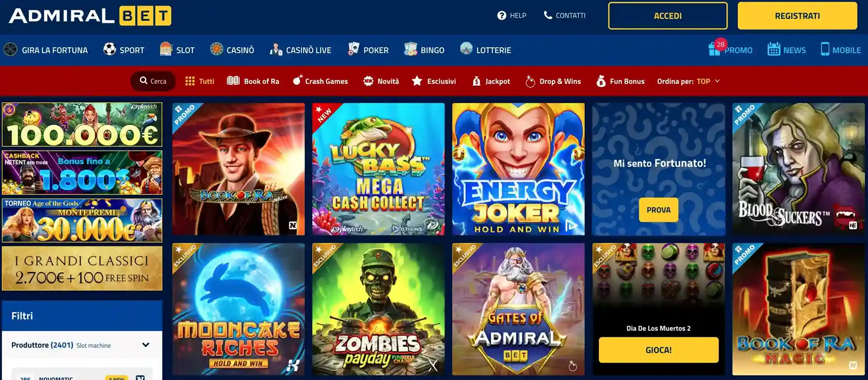Select the Sport soccer ball icon

pyautogui.click(x=109, y=49)
